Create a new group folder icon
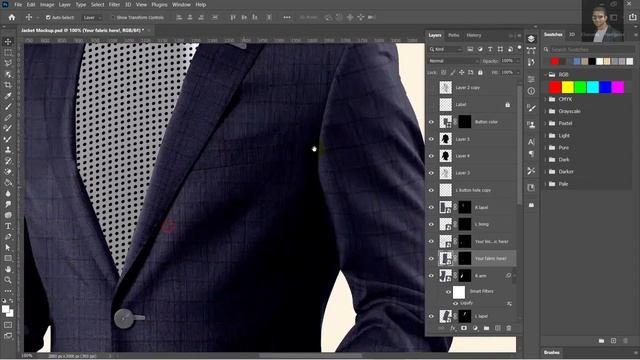The image size is (640, 360). (x=486, y=328)
